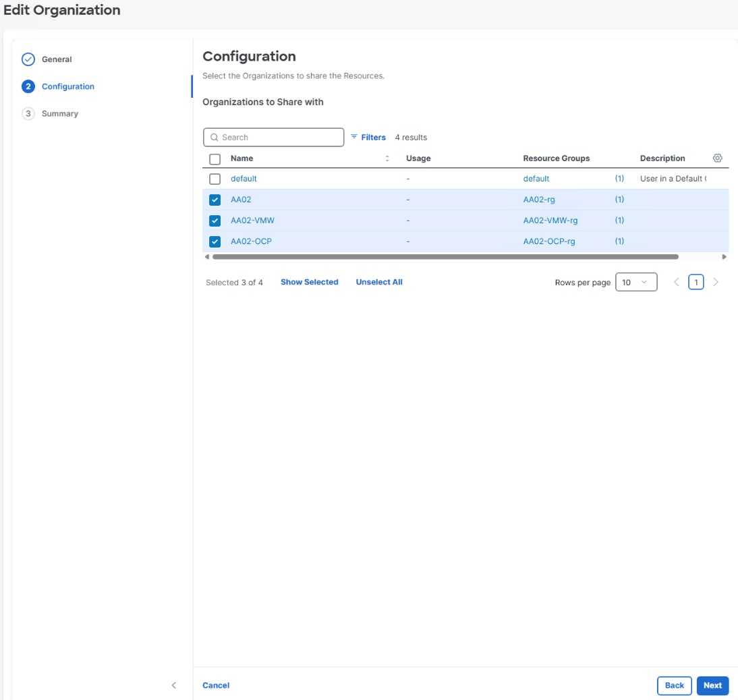This screenshot has width=738, height=700.
Task: Cancel the organization edit
Action: point(216,685)
